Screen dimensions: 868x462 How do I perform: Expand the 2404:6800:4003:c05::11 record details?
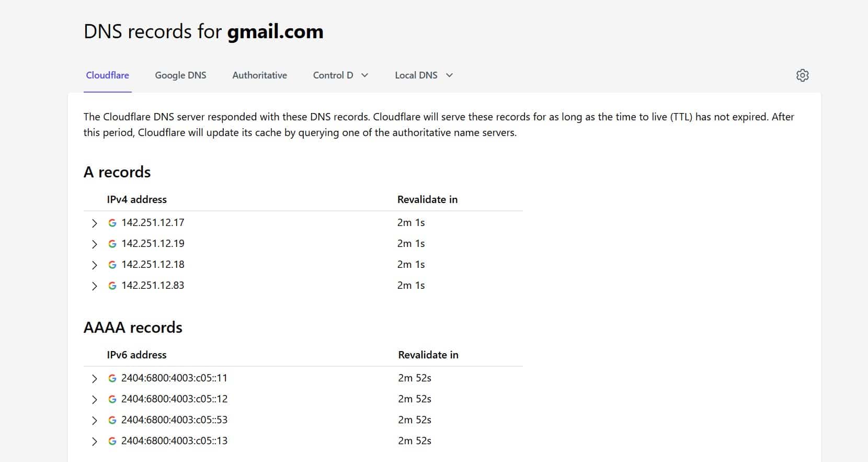click(x=94, y=379)
